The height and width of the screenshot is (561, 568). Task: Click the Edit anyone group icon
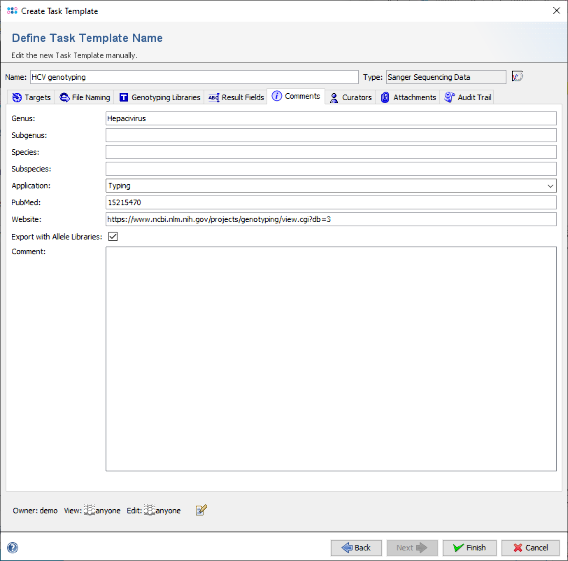pos(149,510)
